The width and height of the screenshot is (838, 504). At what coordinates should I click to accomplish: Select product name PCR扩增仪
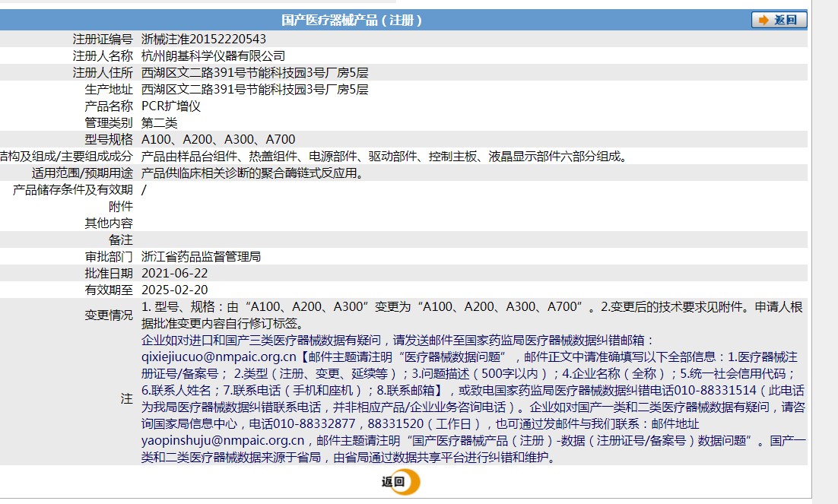tap(171, 106)
